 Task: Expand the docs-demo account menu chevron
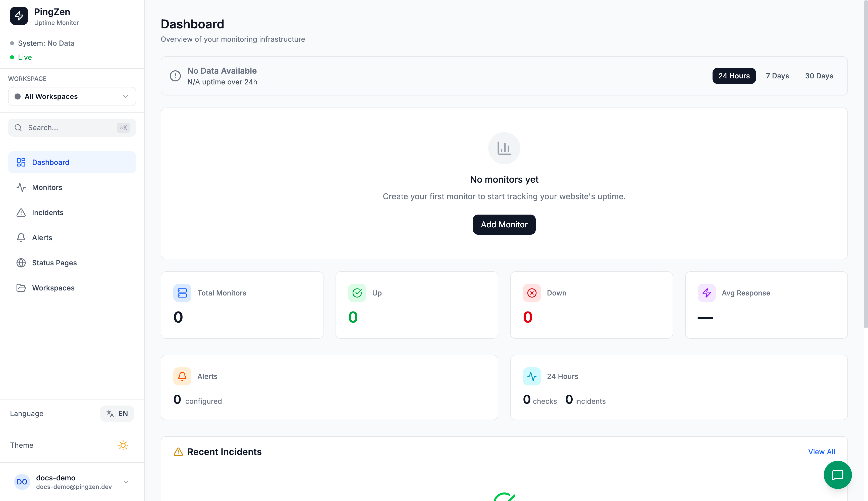click(126, 482)
